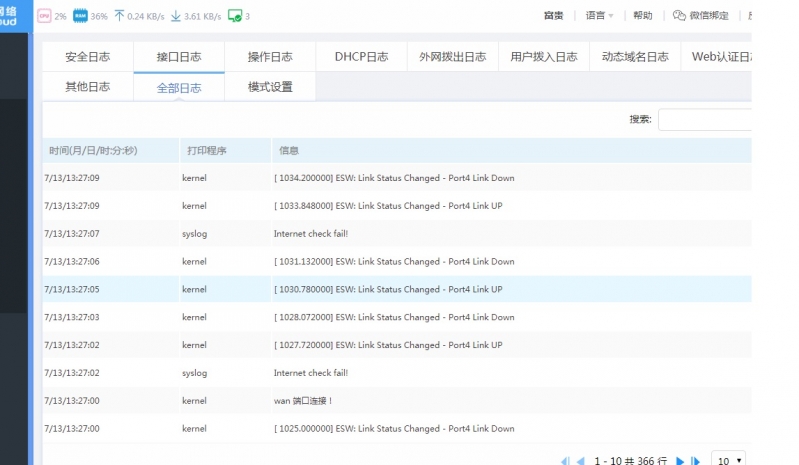Click the 搜索 search input field
This screenshot has height=465, width=799.
pyautogui.click(x=705, y=119)
